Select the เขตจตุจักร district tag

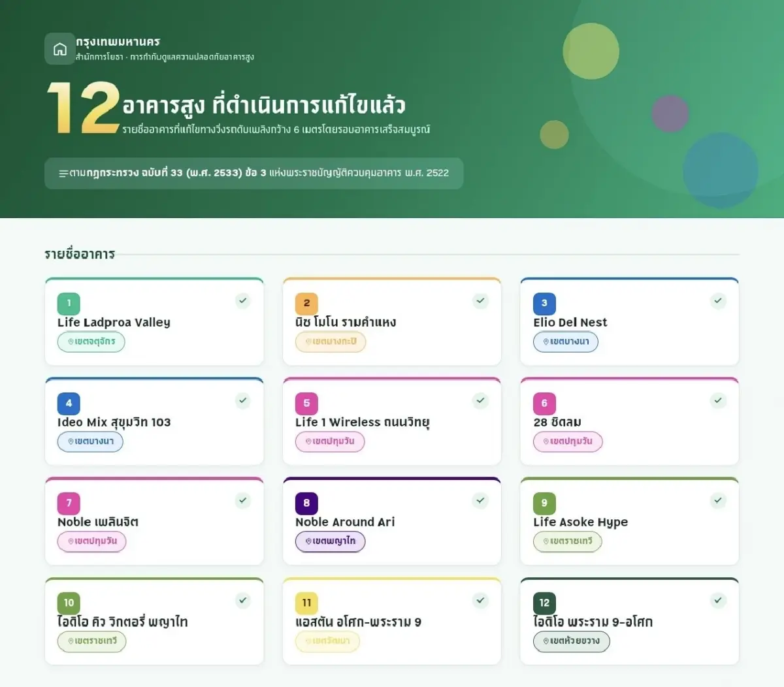click(x=91, y=342)
